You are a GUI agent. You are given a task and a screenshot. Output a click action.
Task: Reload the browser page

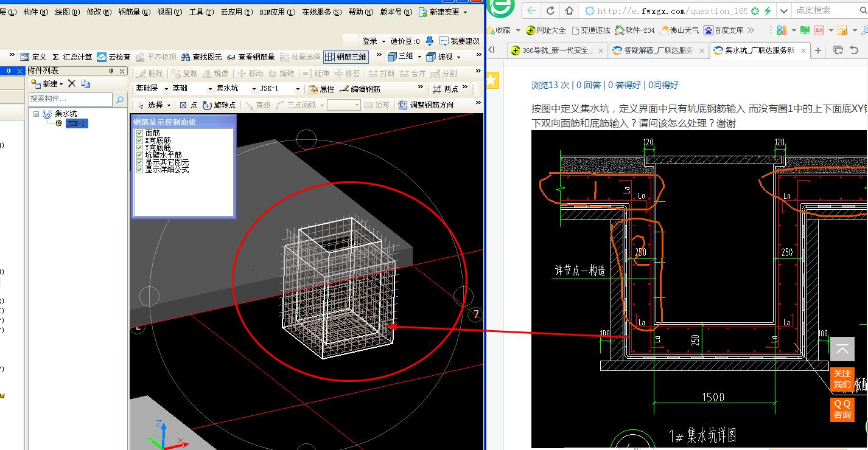(550, 10)
